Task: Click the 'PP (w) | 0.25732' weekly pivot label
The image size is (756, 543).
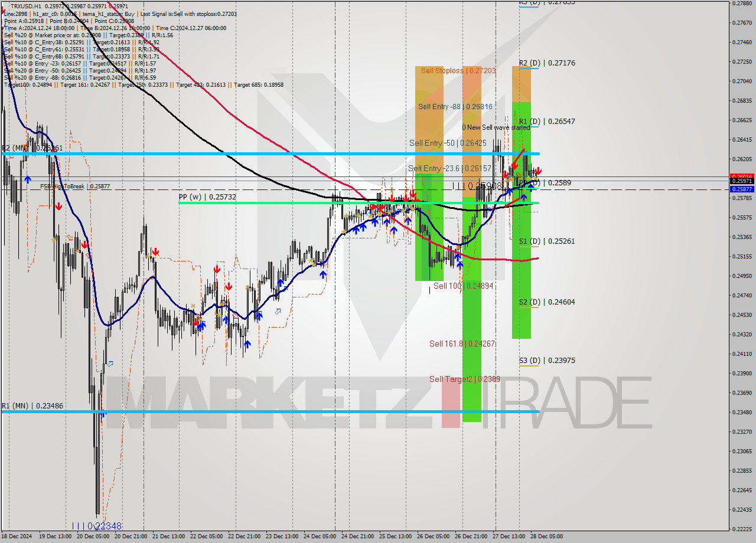Action: coord(207,197)
